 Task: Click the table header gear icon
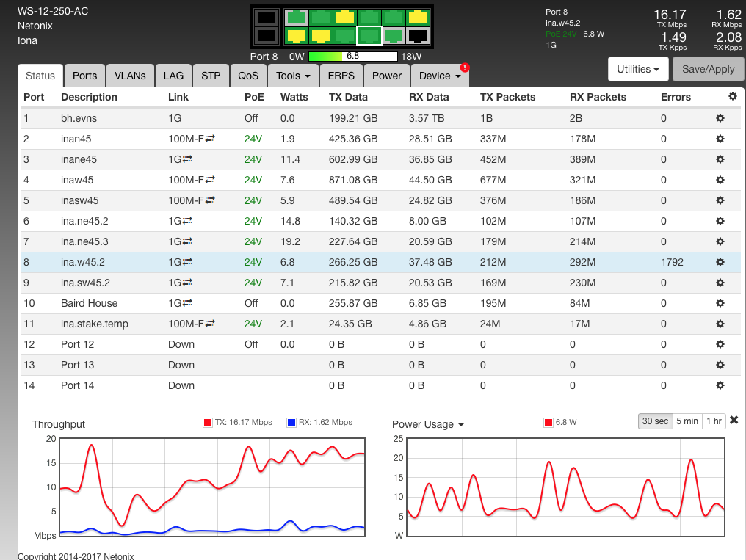pyautogui.click(x=732, y=97)
